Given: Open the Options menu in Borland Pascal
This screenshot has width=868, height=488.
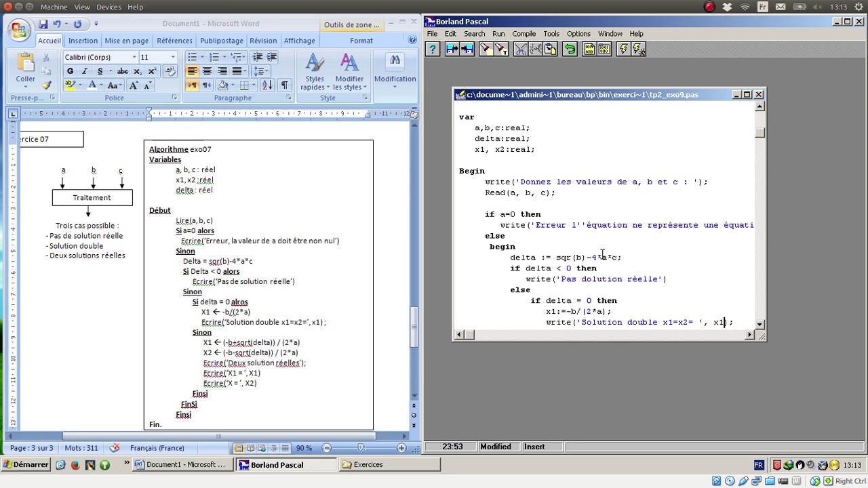Looking at the screenshot, I should [x=578, y=33].
